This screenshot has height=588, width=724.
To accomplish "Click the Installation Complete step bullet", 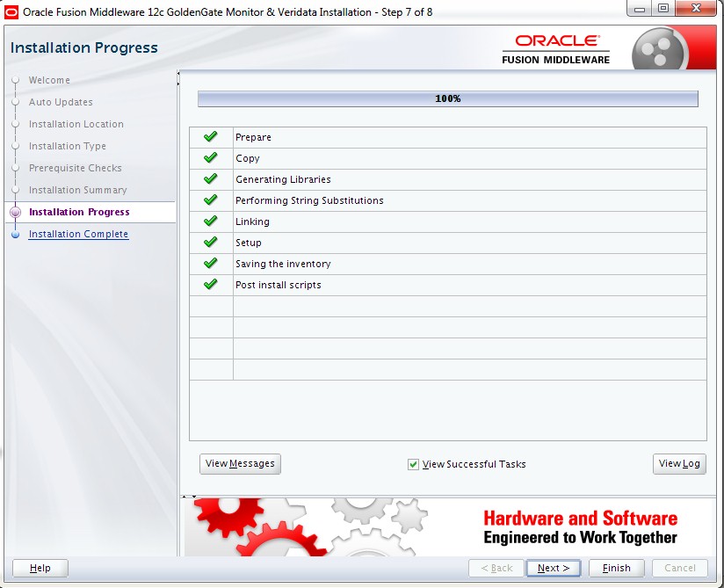I will tap(15, 234).
